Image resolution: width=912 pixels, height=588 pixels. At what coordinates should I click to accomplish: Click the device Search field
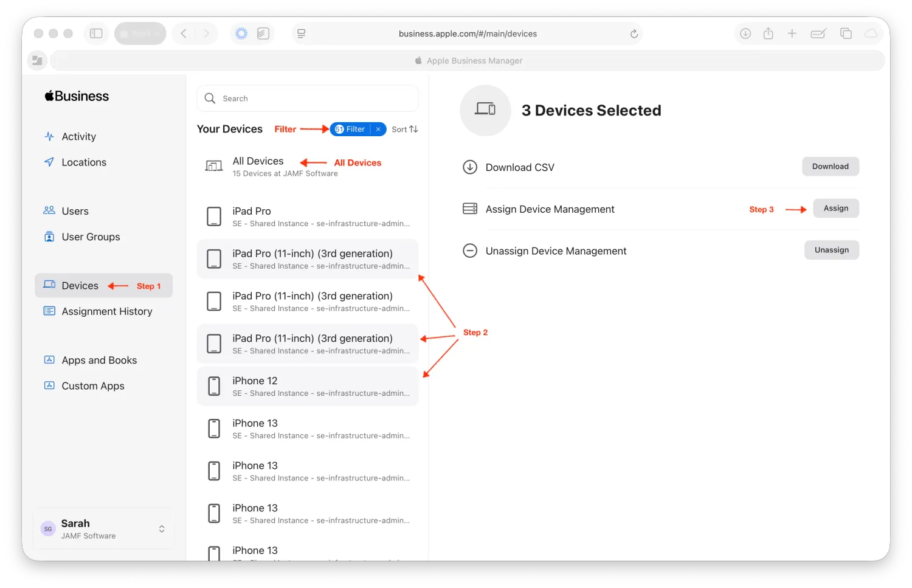307,98
